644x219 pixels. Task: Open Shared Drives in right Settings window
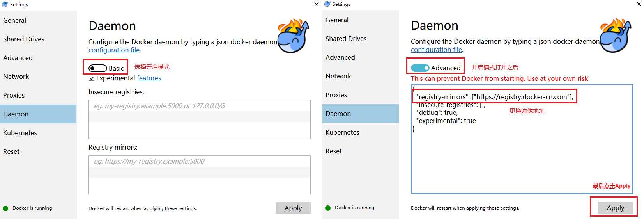pyautogui.click(x=361, y=39)
